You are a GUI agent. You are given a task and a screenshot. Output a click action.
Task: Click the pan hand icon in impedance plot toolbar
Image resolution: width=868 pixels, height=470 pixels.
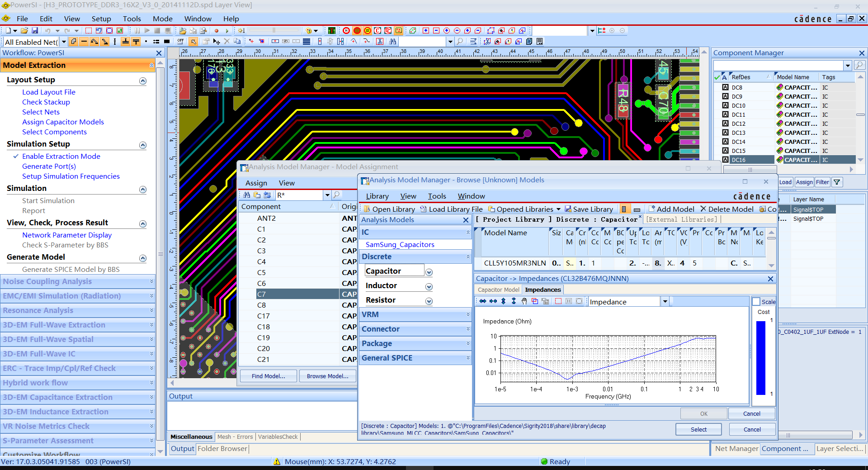524,301
